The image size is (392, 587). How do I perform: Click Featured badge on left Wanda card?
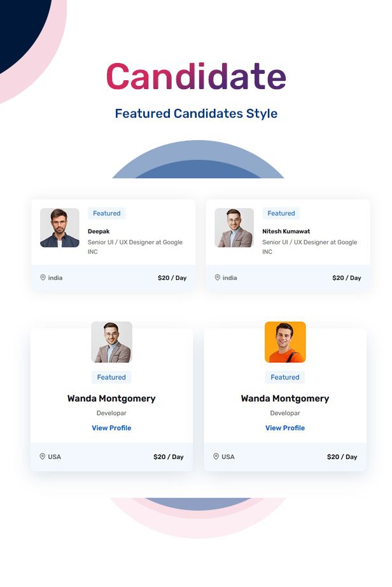[x=111, y=377]
